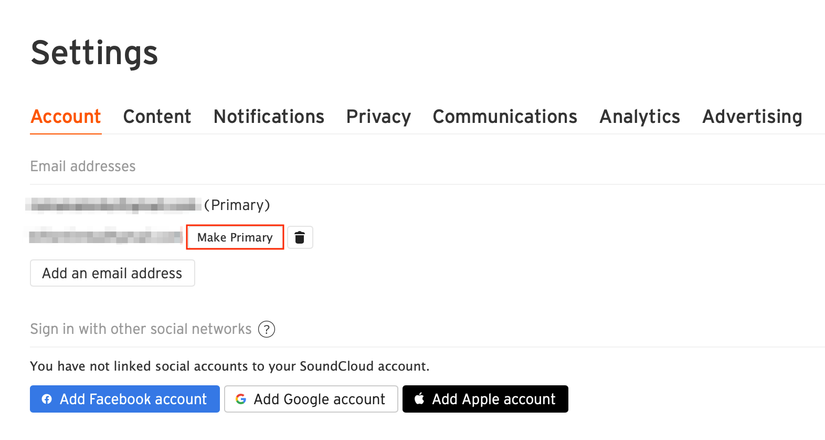Click the Sign in with other social networks label
Image resolution: width=825 pixels, height=440 pixels.
[140, 329]
